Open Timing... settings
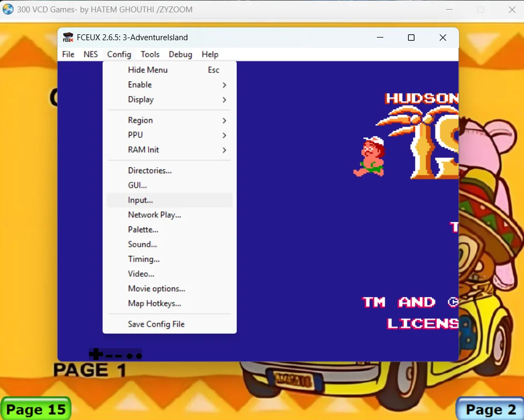The height and width of the screenshot is (420, 524). coord(170,259)
